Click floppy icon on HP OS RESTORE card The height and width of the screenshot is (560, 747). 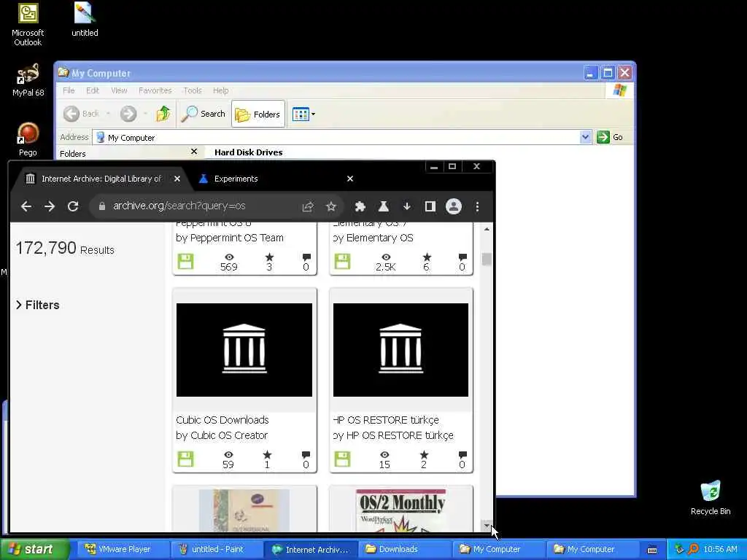[x=343, y=459]
